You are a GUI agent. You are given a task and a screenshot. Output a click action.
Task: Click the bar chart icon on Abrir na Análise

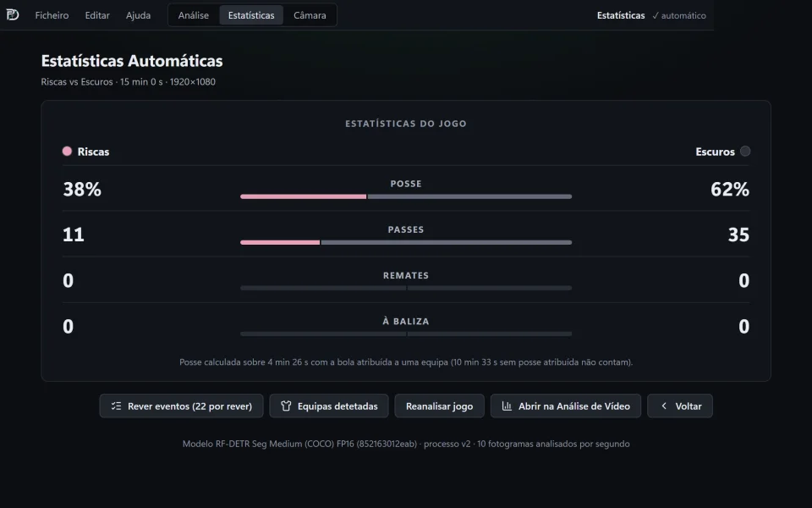[507, 406]
